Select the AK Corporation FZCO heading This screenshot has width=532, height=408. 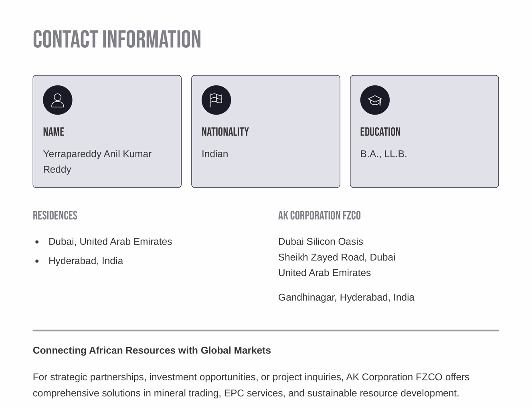coord(319,216)
